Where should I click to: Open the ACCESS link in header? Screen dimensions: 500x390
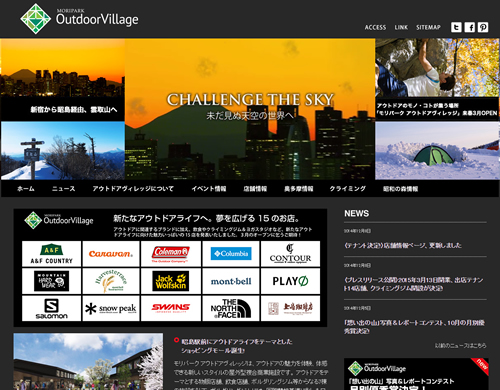pyautogui.click(x=375, y=27)
